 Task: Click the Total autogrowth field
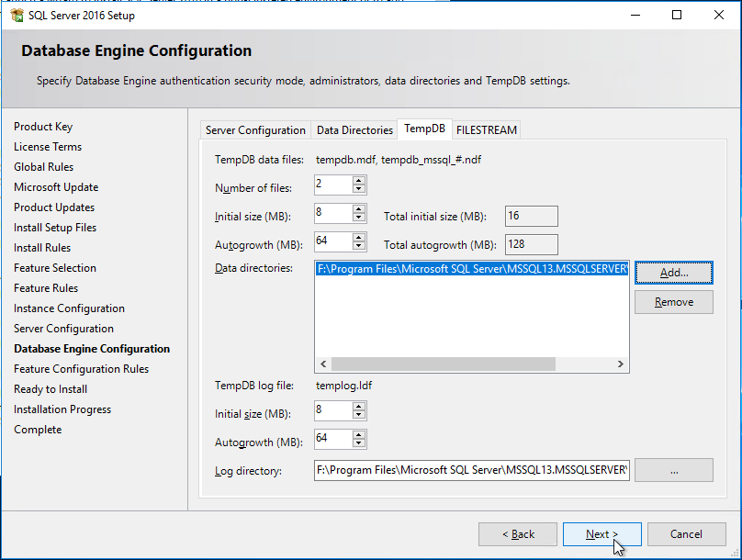point(532,244)
